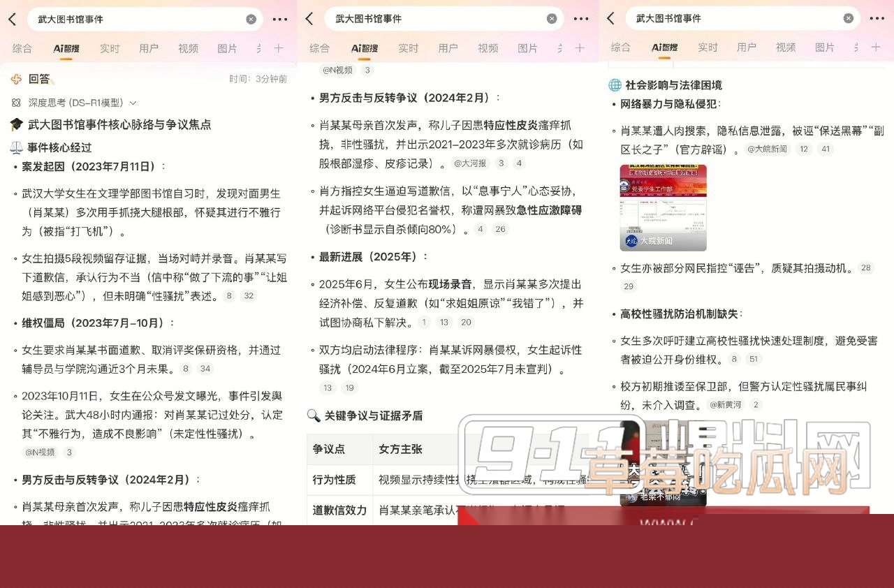This screenshot has width=894, height=588.
Task: Open the 图片 tab
Action: pyautogui.click(x=227, y=48)
